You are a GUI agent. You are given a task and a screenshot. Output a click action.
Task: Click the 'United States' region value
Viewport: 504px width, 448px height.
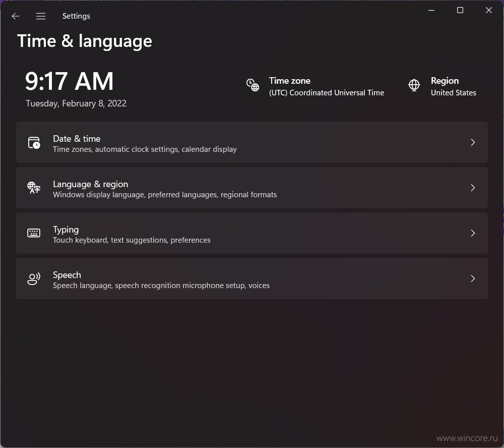coord(454,93)
